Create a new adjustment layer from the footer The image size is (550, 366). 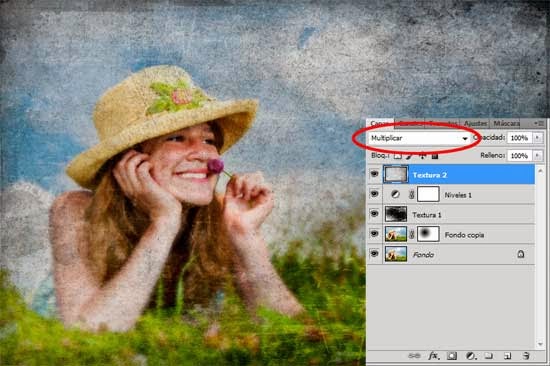[471, 356]
